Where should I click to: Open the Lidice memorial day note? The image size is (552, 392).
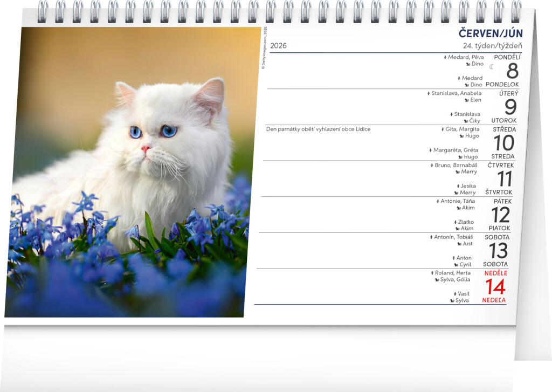[x=318, y=129]
